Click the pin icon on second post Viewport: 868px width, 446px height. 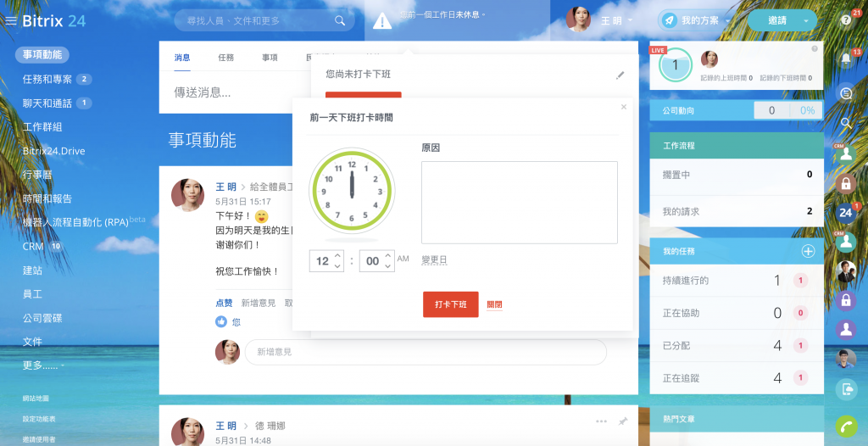[623, 421]
